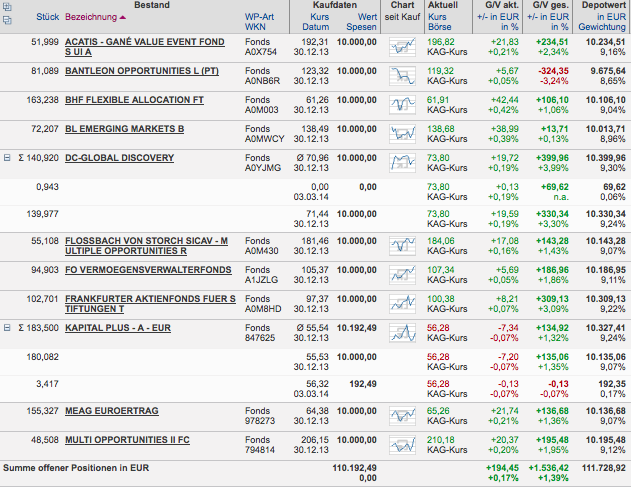Sort by WP-Art header
This screenshot has height=487, width=631.
259,17
